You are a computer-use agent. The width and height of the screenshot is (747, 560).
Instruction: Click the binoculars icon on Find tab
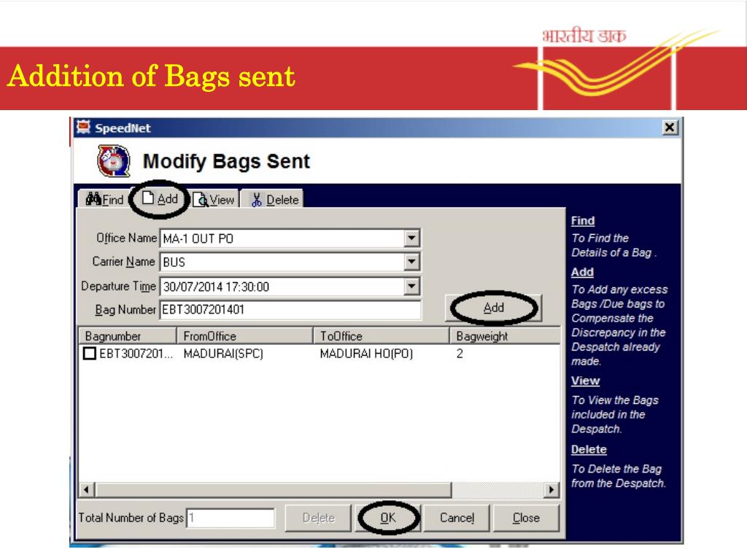(x=93, y=198)
